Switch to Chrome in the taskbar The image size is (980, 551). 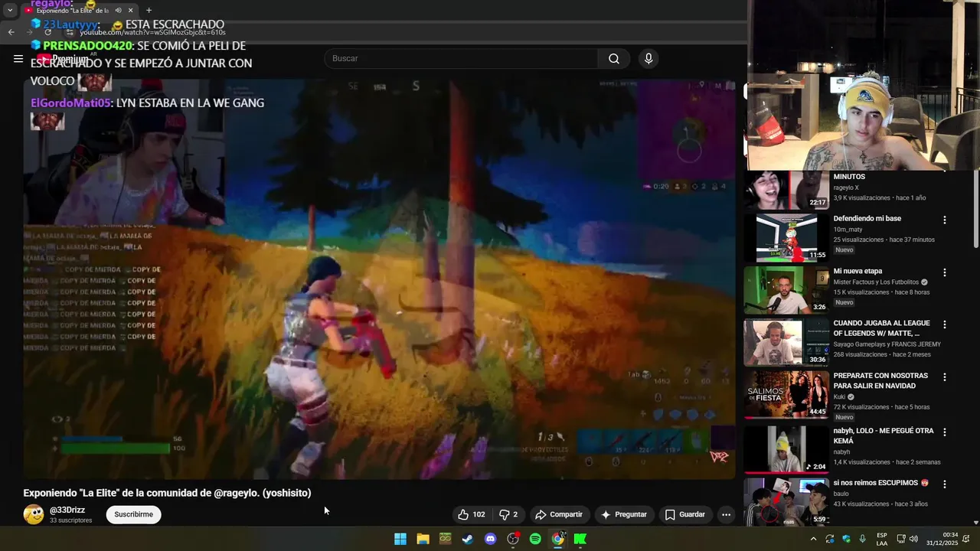click(558, 539)
